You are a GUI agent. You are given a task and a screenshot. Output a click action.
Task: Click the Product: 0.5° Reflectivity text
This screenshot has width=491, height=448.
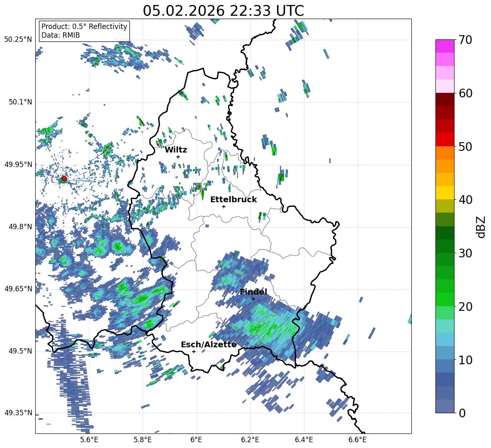tap(84, 27)
